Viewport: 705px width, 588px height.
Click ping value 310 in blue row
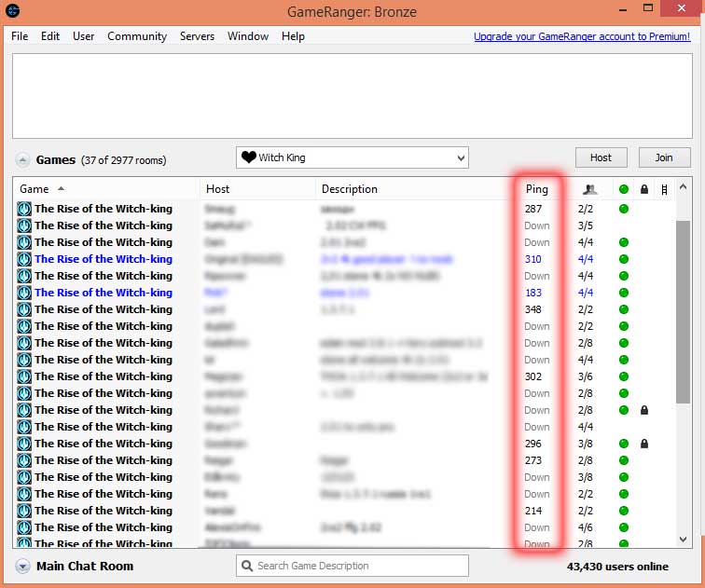point(532,259)
